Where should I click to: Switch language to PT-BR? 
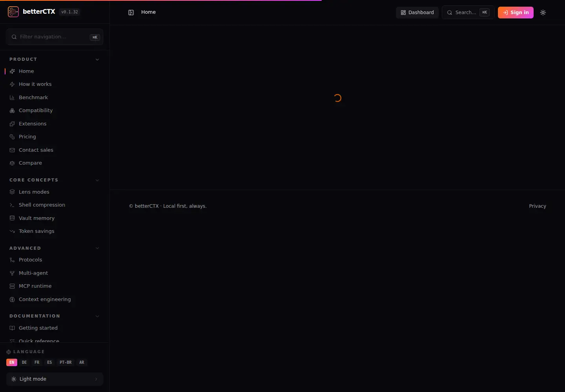coord(66,362)
